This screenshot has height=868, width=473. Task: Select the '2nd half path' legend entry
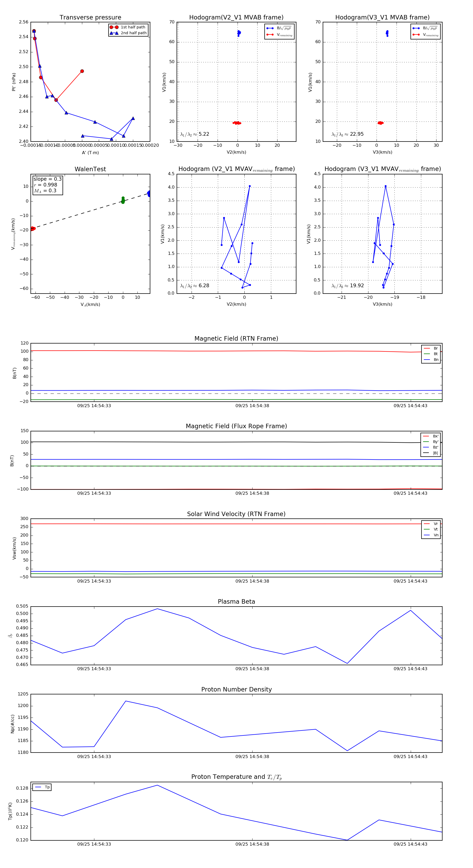(x=128, y=33)
